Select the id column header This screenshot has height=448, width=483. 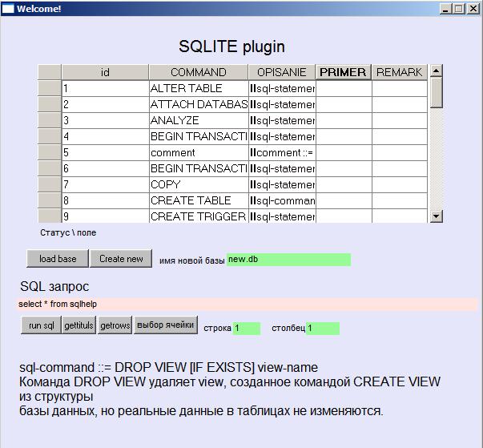(106, 72)
